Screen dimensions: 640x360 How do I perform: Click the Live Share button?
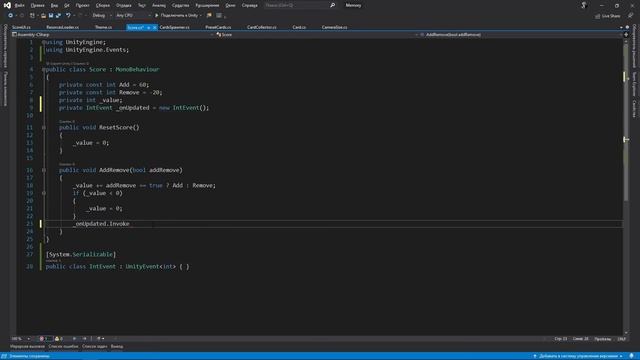(608, 16)
